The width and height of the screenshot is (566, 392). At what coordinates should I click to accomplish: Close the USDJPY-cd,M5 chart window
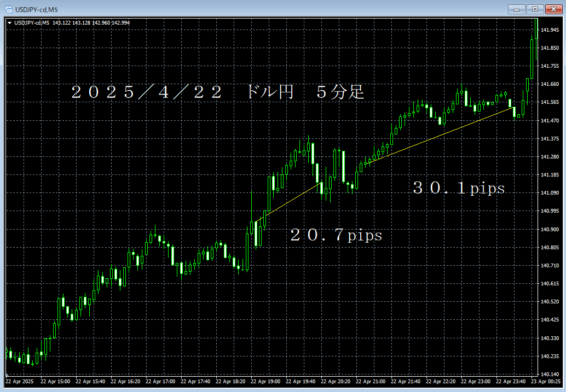(x=553, y=9)
